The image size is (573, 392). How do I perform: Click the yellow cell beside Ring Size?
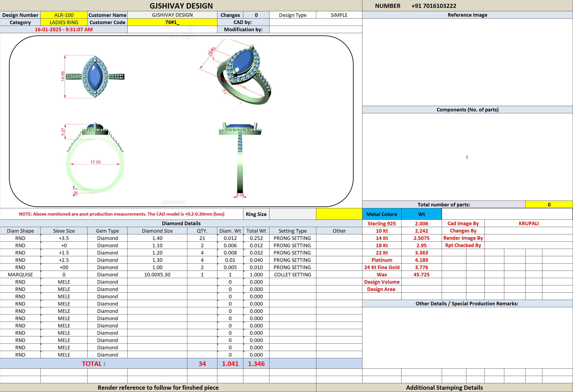339,214
